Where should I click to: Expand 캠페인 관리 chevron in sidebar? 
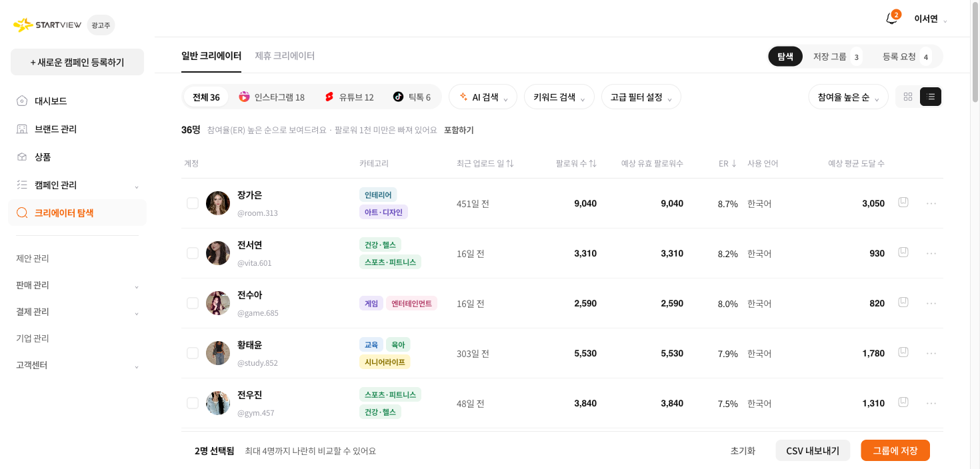point(137,186)
